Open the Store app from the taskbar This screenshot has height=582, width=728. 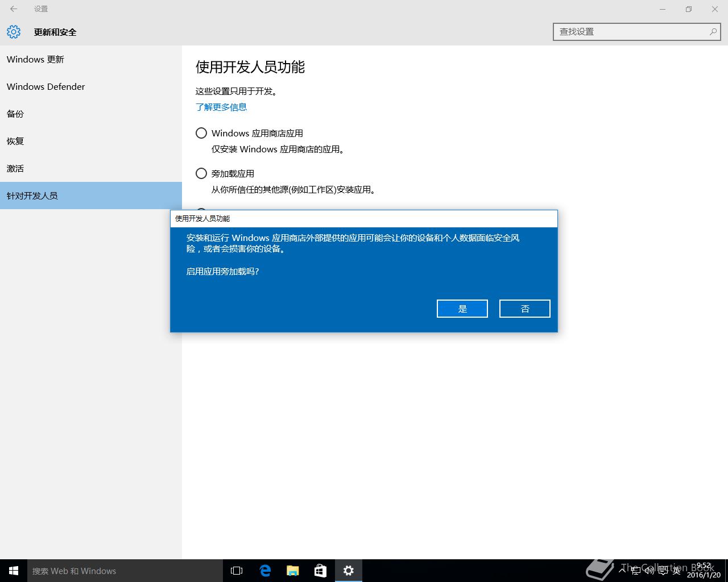click(321, 571)
